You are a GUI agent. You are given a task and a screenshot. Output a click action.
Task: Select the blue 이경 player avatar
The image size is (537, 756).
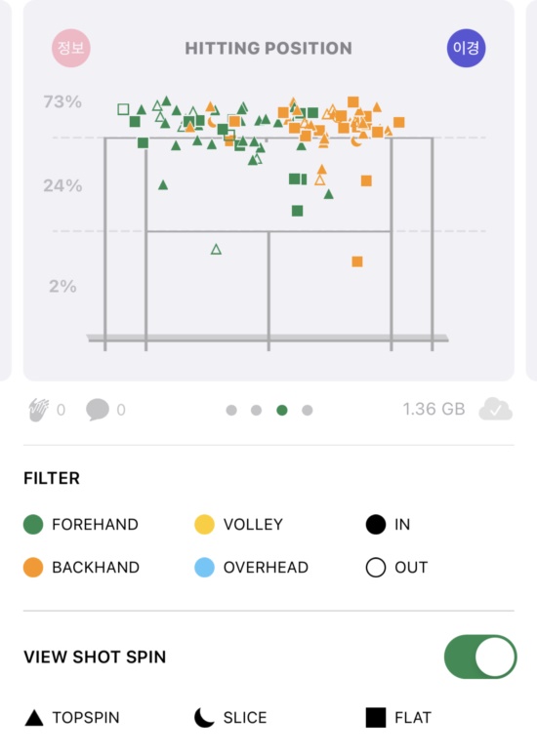pos(466,48)
